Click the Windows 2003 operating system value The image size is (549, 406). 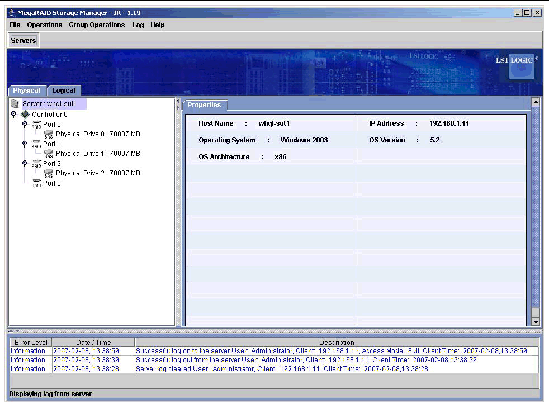coord(304,140)
